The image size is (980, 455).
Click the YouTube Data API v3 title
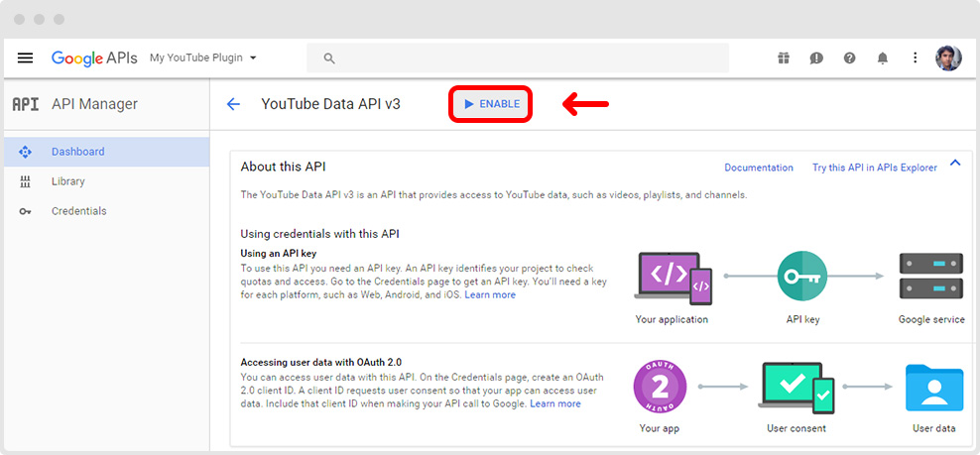[x=330, y=104]
